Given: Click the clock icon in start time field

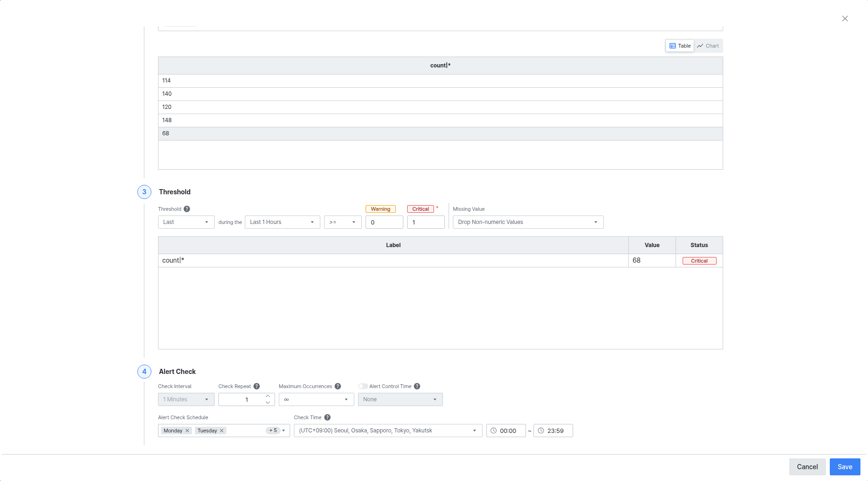Looking at the screenshot, I should pyautogui.click(x=493, y=431).
